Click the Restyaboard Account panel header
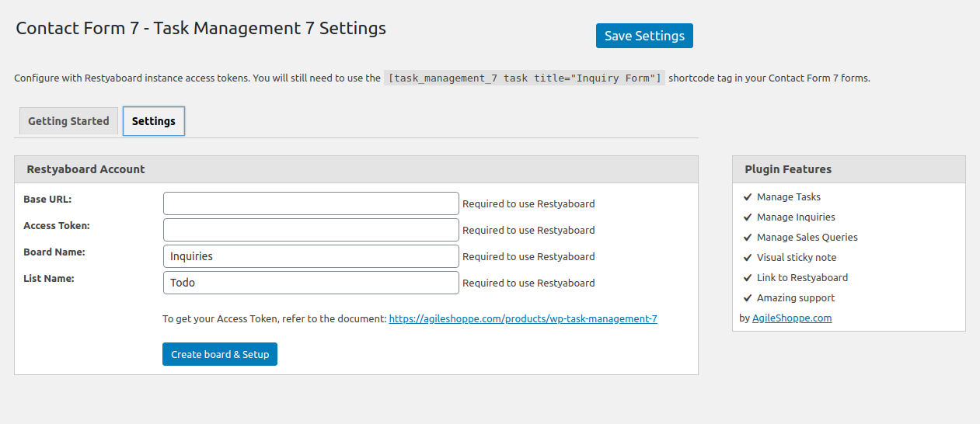The height and width of the screenshot is (424, 980). pos(356,169)
